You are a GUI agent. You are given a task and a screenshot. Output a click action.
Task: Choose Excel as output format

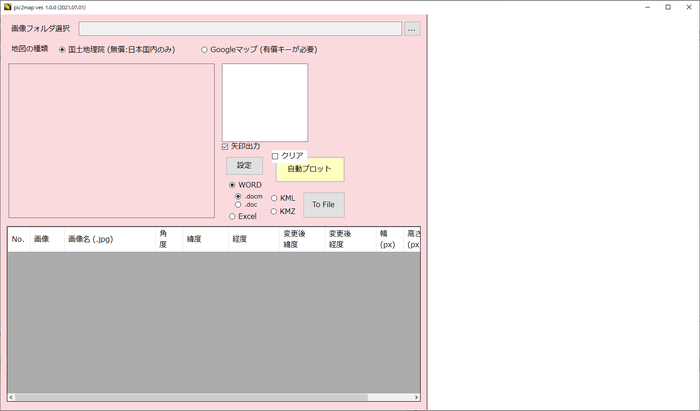pyautogui.click(x=233, y=216)
